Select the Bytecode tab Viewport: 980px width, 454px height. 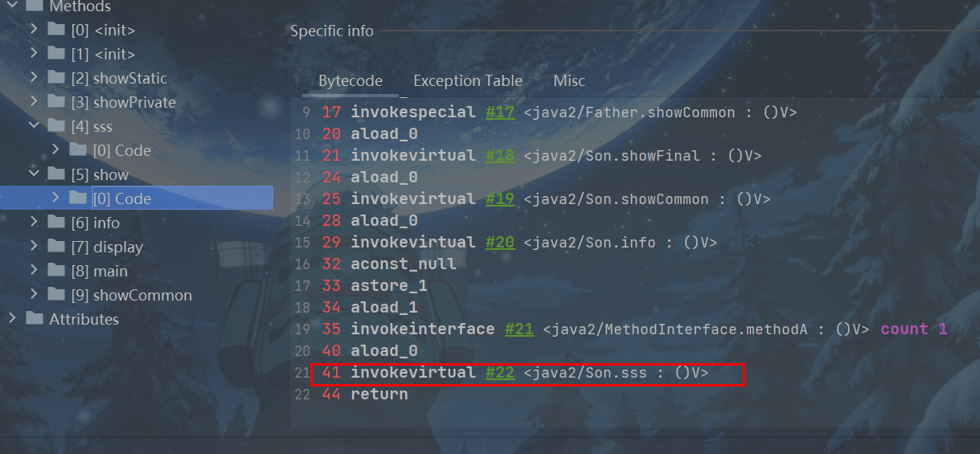pyautogui.click(x=351, y=81)
